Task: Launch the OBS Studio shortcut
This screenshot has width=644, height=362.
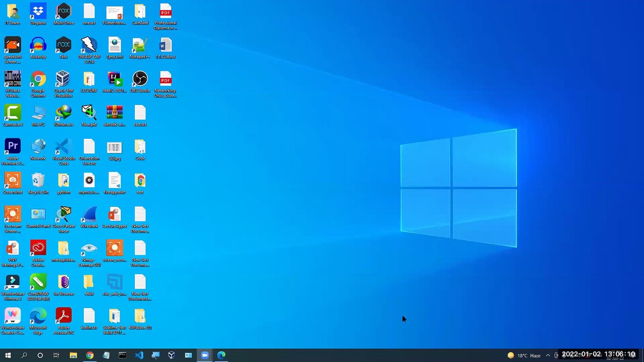Action: [x=140, y=82]
